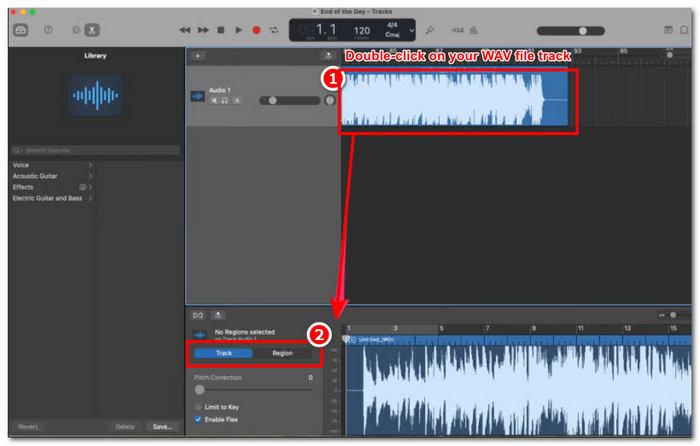
Task: Open Quick Help button
Action: tap(48, 30)
